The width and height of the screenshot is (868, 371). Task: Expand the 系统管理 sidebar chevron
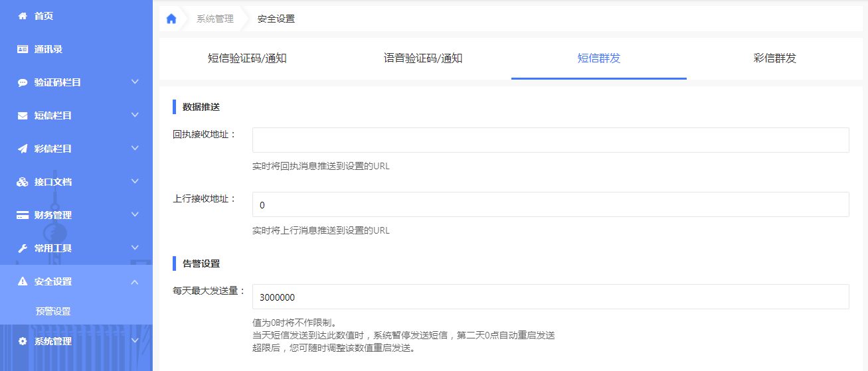[135, 341]
